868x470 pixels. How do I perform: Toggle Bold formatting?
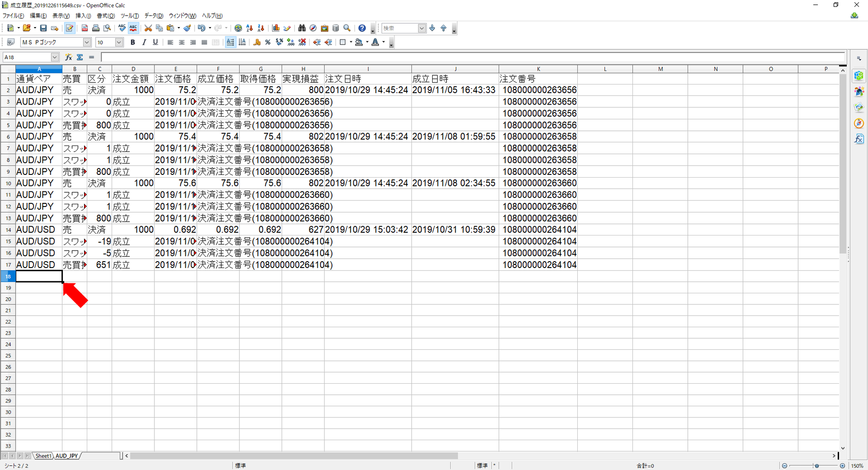tap(133, 42)
